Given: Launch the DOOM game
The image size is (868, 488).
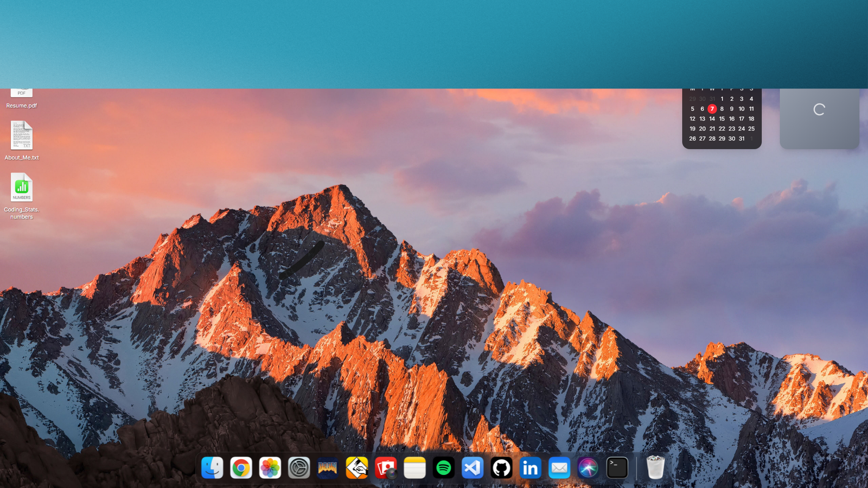Looking at the screenshot, I should [x=328, y=467].
